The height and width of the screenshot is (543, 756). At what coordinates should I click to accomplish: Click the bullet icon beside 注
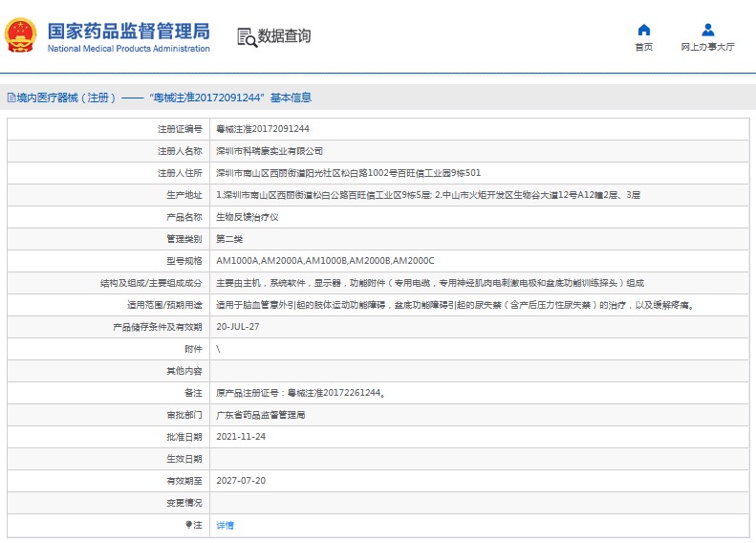point(188,525)
